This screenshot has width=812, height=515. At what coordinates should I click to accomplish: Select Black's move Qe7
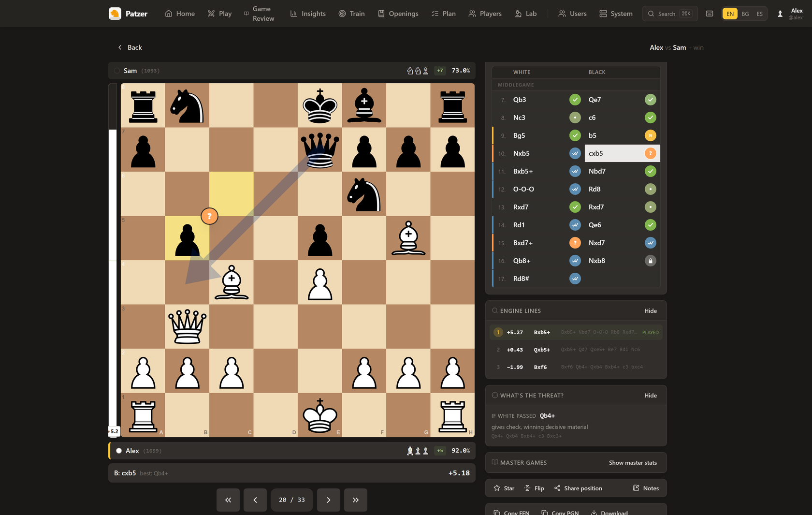(623, 100)
